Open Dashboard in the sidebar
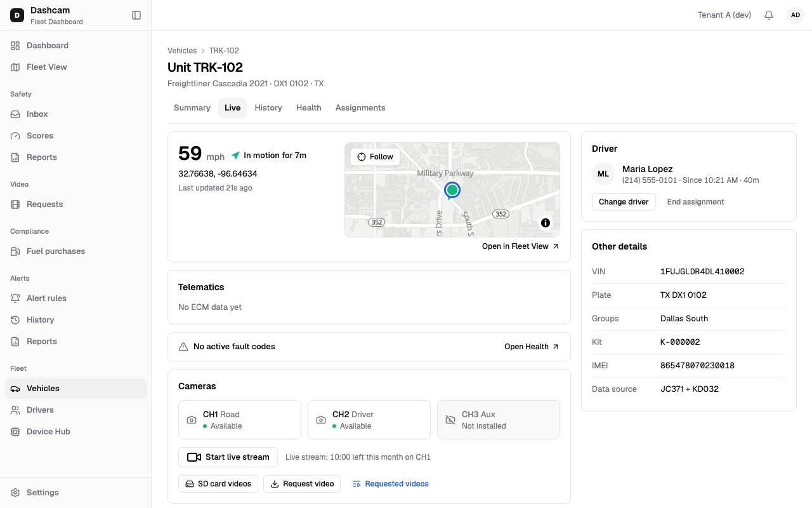 coord(75,46)
